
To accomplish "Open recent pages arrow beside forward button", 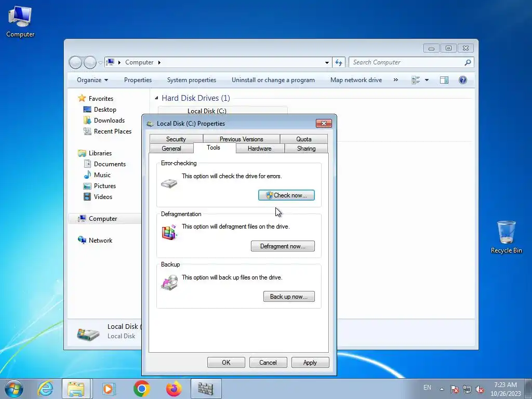I will 100,62.
